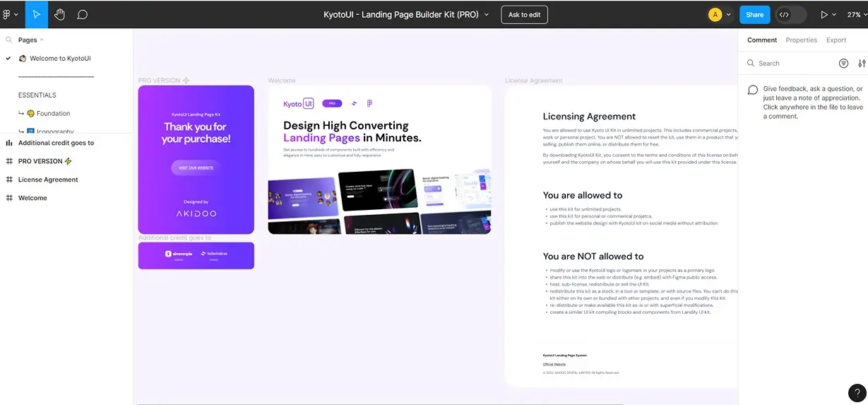Switch to the Properties tab
Screen dimensions: 868x405
point(802,40)
